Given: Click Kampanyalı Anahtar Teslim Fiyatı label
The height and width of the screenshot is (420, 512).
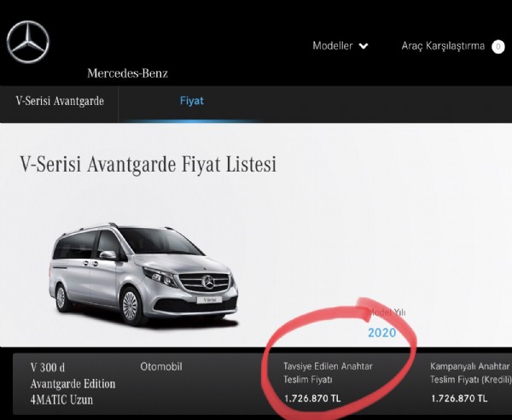Looking at the screenshot, I should tap(470, 373).
